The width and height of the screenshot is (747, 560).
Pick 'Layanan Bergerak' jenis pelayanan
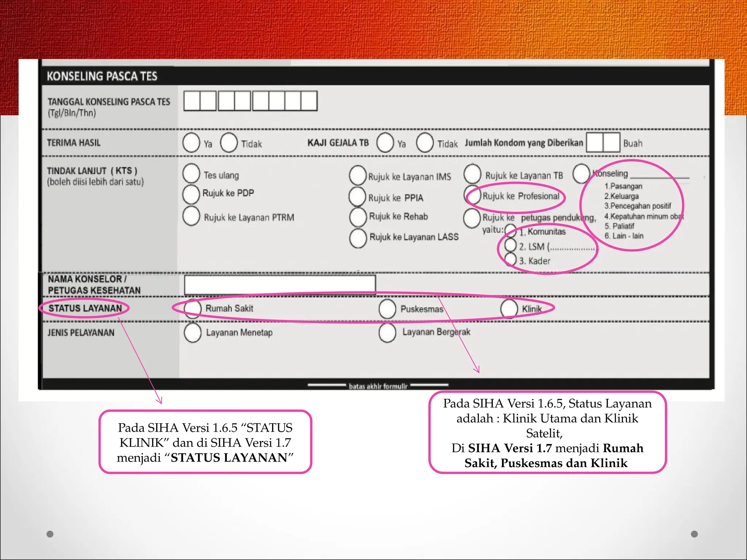[x=387, y=332]
